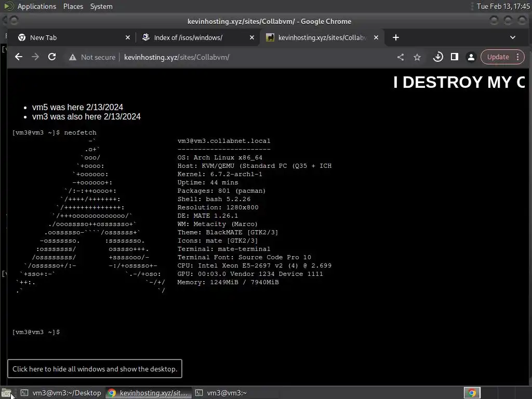
Task: Select kevinhosting.xyz Chrome taskbar entry
Action: (148, 393)
